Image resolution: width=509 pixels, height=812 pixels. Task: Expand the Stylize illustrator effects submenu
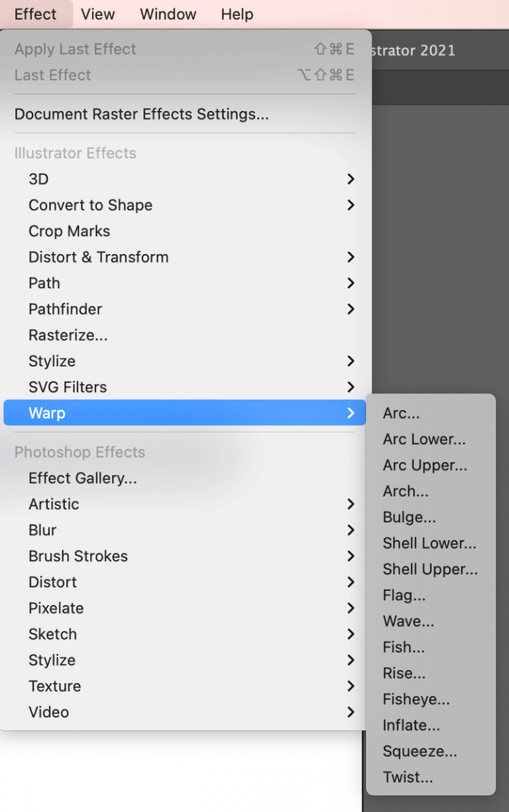52,361
